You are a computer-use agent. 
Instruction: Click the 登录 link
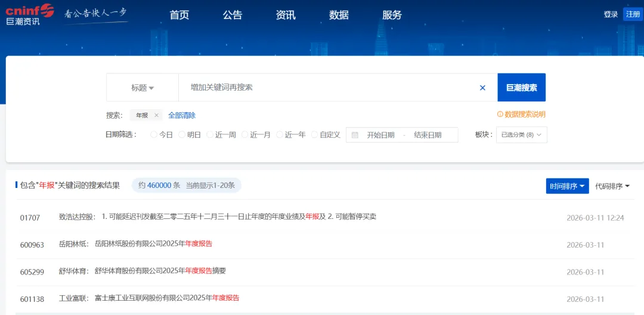(611, 14)
